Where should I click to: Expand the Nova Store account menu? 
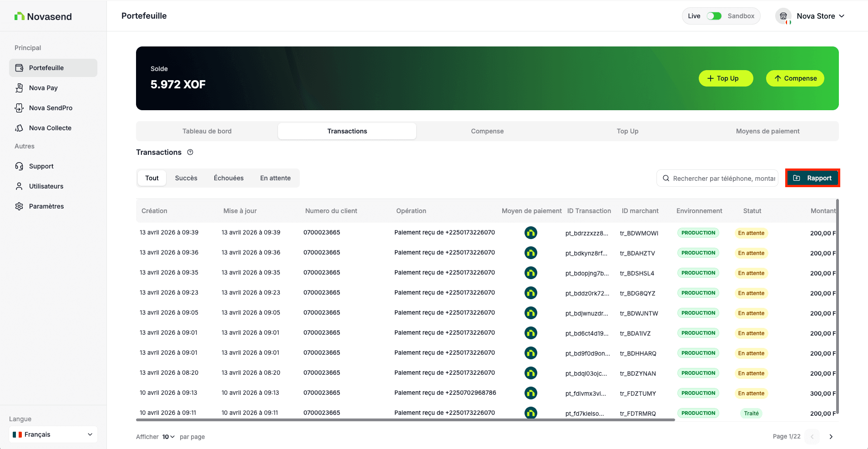coord(820,16)
